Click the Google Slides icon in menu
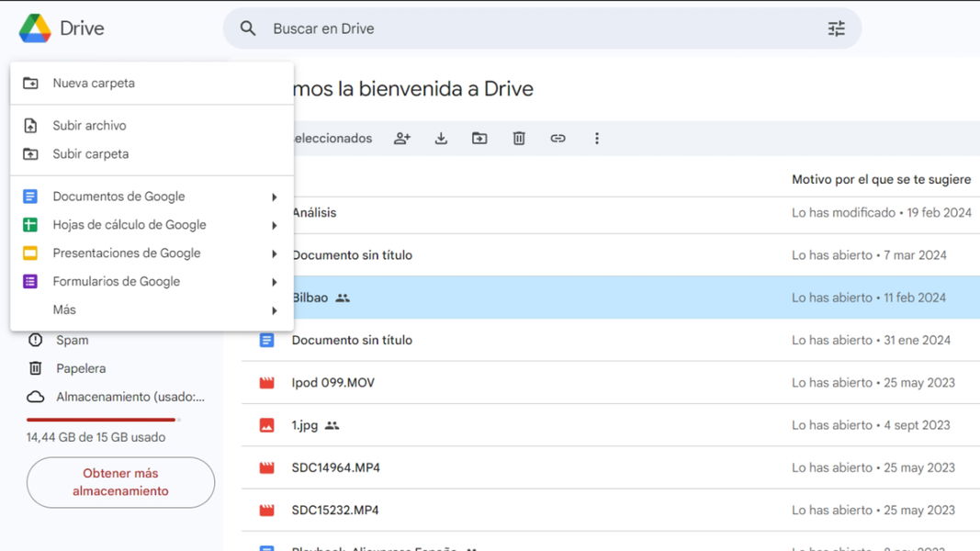This screenshot has width=980, height=551. pos(30,253)
